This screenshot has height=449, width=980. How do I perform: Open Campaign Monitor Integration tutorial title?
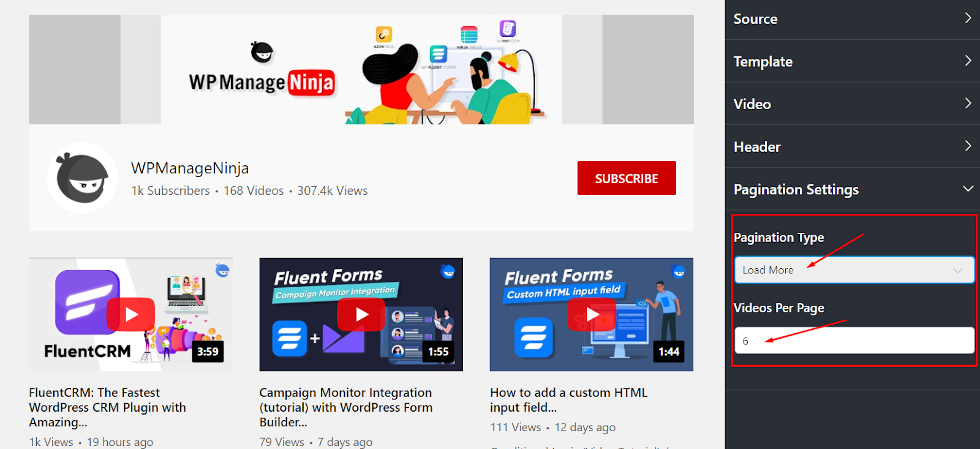click(345, 407)
